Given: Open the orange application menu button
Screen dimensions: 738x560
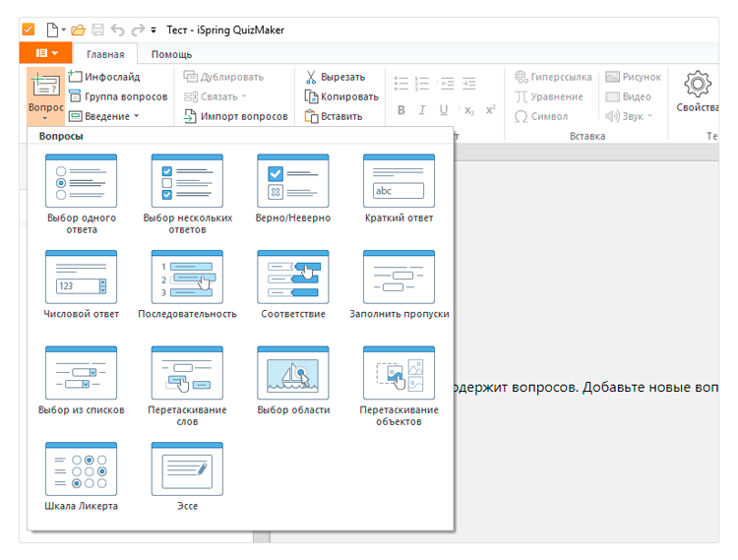Looking at the screenshot, I should click(45, 53).
